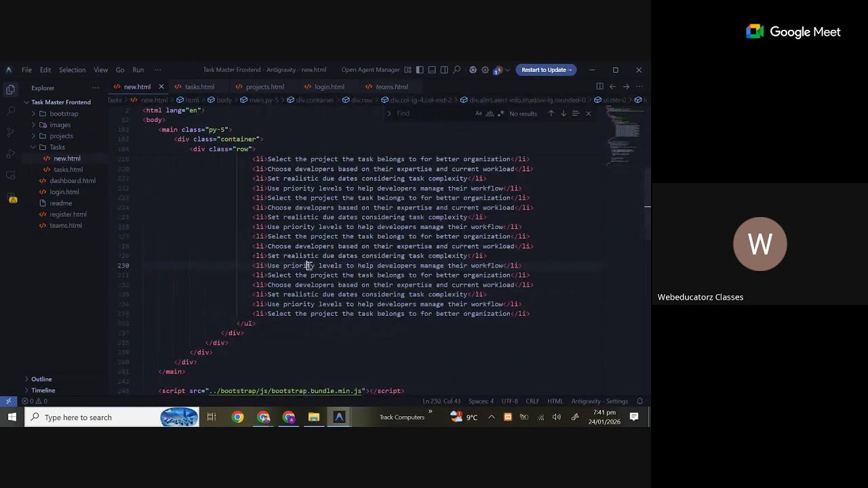Open the Run menu
Viewport: 868px width, 488px height.
pos(138,70)
